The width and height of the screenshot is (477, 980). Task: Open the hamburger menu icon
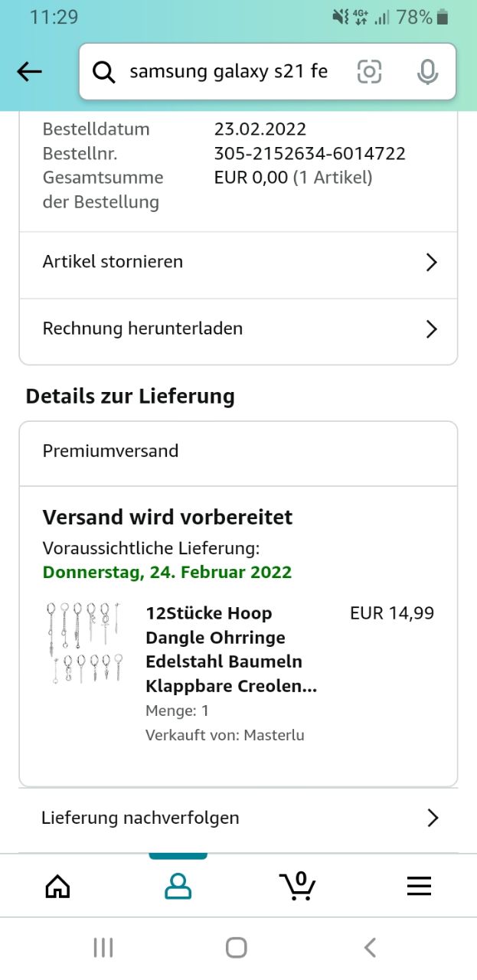pos(419,887)
